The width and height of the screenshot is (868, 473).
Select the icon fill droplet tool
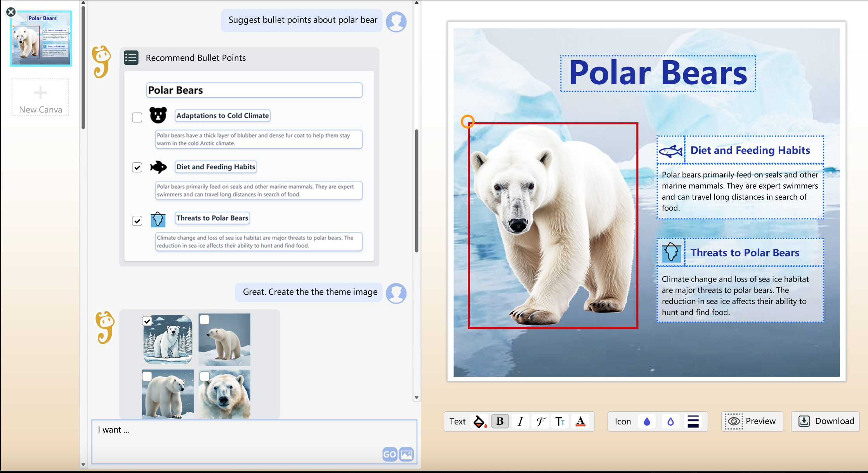tap(647, 421)
